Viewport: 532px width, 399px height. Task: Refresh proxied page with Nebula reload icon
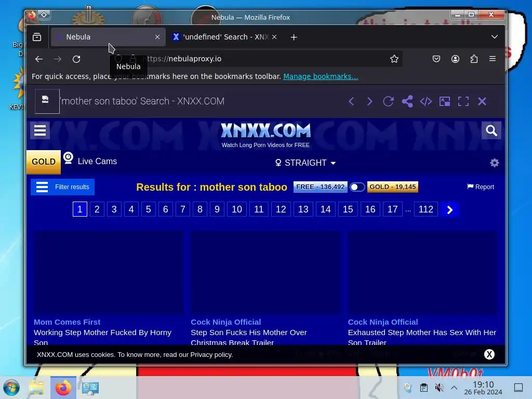[x=388, y=101]
